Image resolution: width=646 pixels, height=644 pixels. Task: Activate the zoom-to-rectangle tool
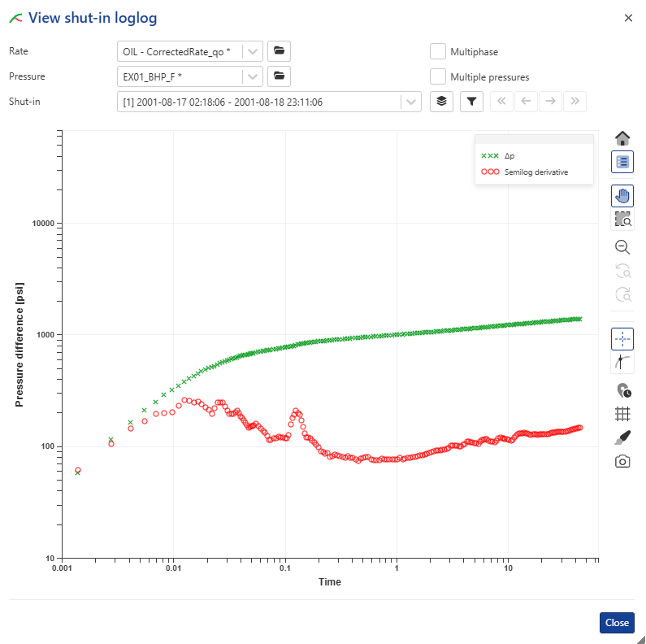pyautogui.click(x=622, y=219)
